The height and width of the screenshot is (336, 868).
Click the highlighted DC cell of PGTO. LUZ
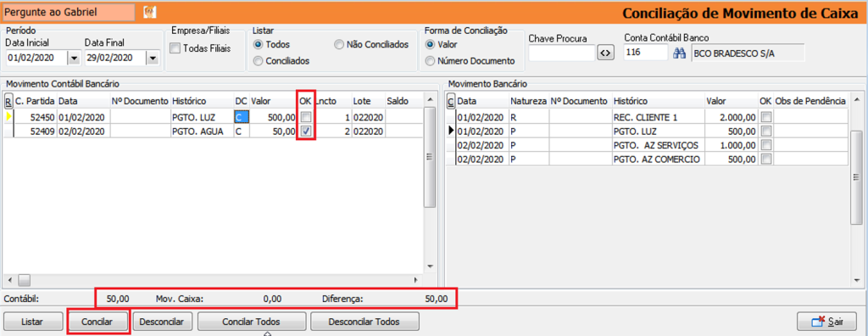coord(242,117)
